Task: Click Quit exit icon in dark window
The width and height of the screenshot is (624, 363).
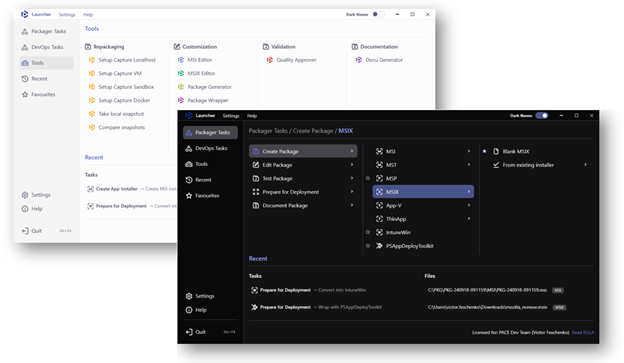Action: click(189, 332)
